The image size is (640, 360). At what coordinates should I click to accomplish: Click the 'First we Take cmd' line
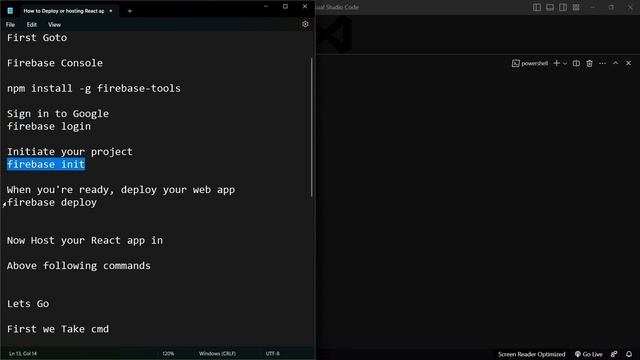(x=58, y=329)
